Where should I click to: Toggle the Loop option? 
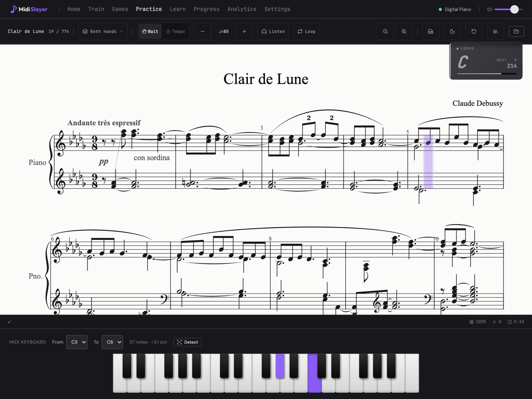tap(306, 31)
